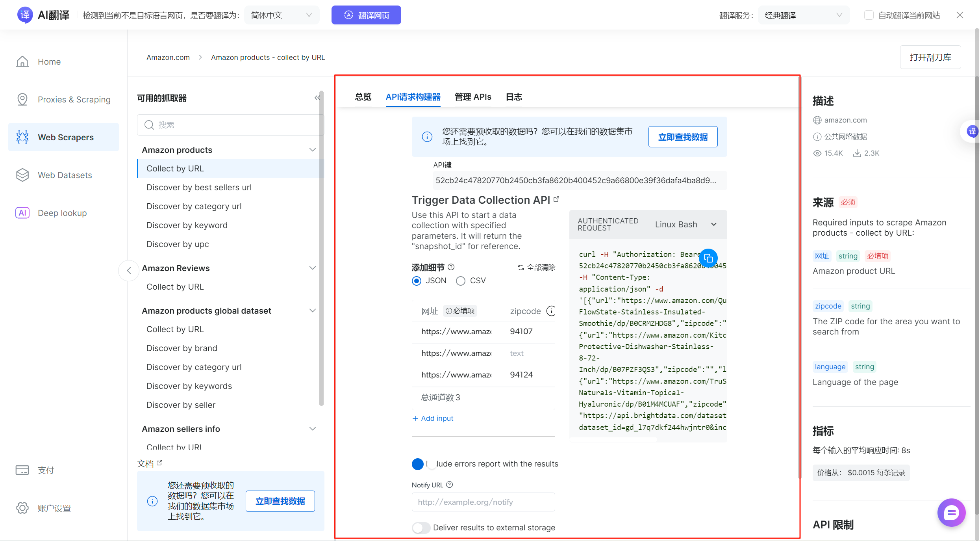Open the 经典翻译 translation service dropdown
The image size is (980, 541).
pos(803,15)
